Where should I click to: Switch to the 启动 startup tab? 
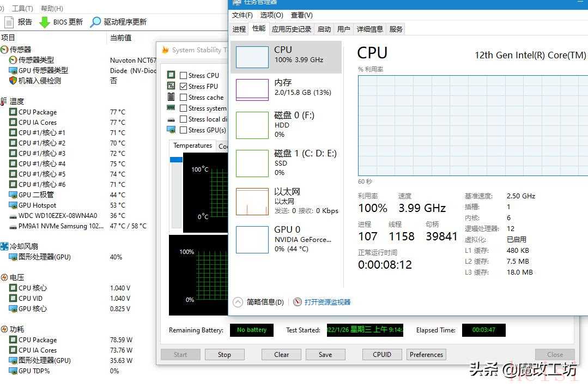tap(324, 29)
